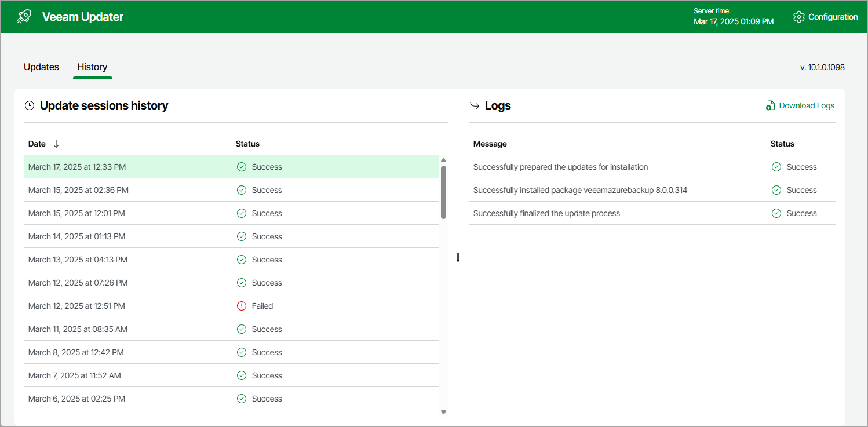Click success icon for March 15, 02:36 PM session

tap(242, 190)
